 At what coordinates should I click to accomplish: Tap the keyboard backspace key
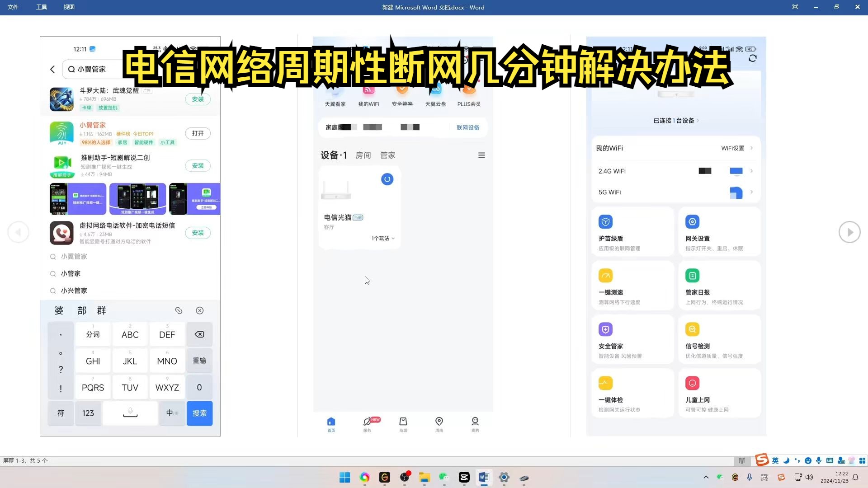[199, 334]
